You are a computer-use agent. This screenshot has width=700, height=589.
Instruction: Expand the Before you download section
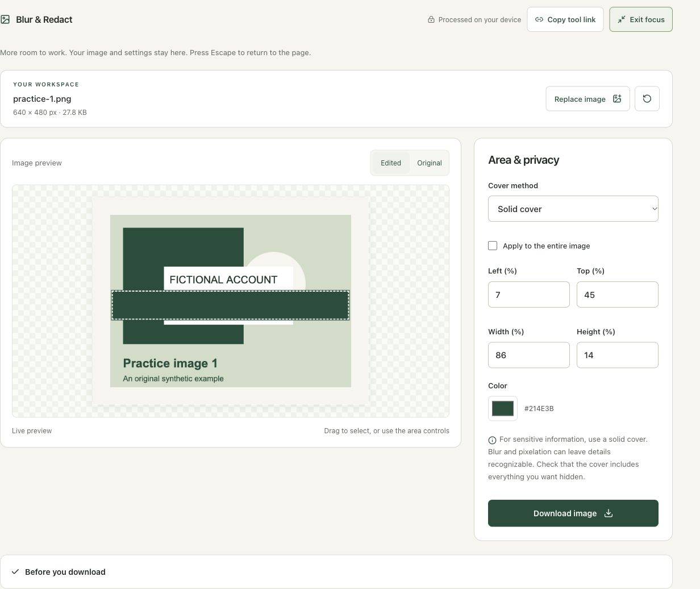pos(336,572)
